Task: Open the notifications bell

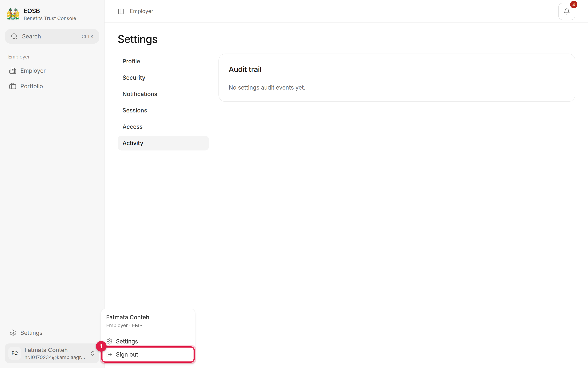Action: (x=566, y=11)
